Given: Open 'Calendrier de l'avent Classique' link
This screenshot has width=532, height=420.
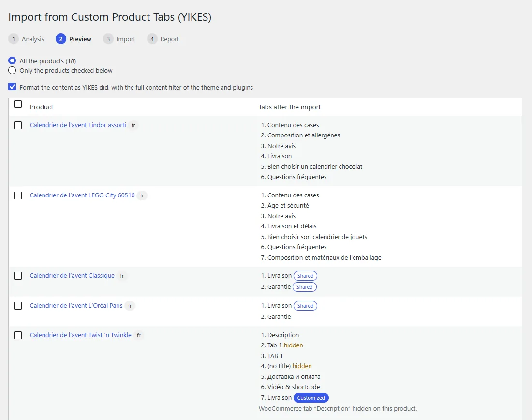Looking at the screenshot, I should point(72,275).
